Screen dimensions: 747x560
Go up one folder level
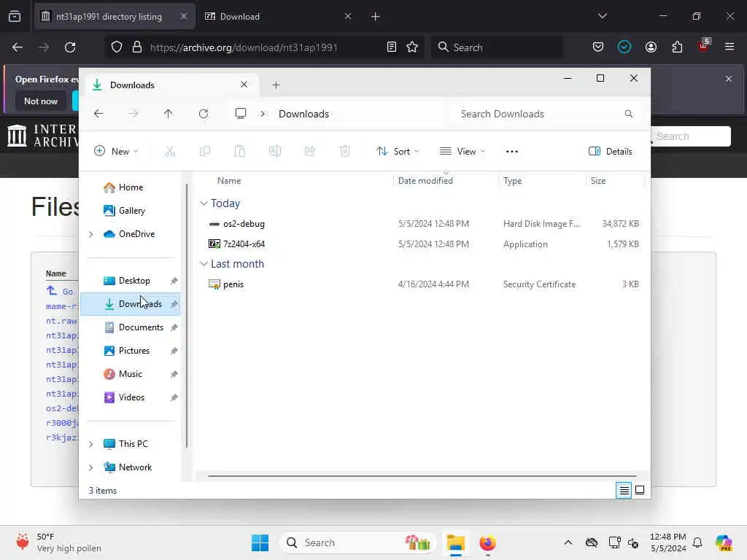pyautogui.click(x=169, y=114)
